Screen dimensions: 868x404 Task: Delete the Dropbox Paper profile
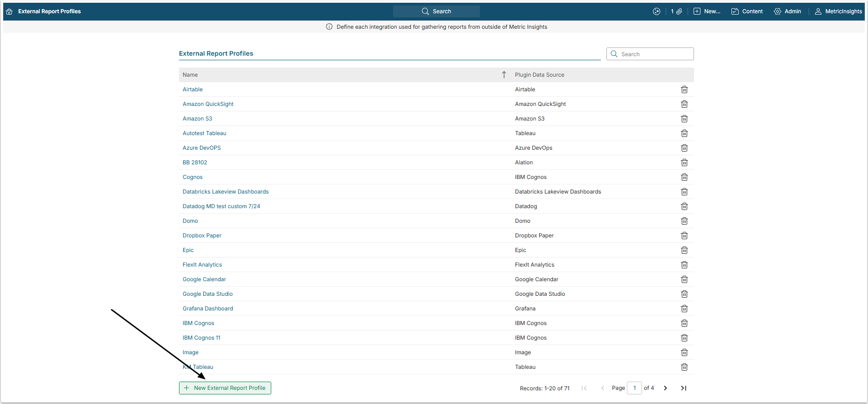pos(684,236)
